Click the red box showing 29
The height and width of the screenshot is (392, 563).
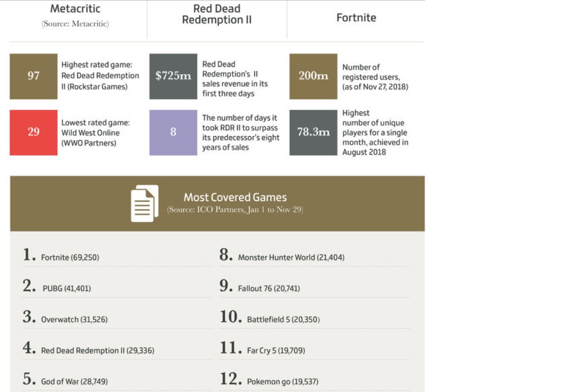[x=34, y=132]
